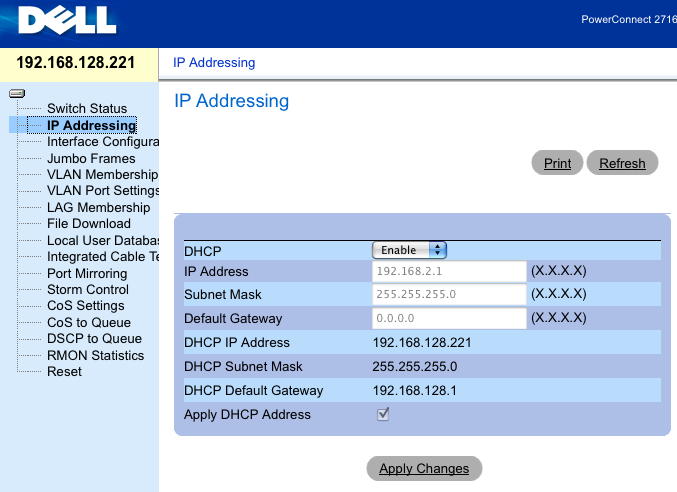This screenshot has width=677, height=492.
Task: Open VLAN Membership page
Action: point(102,174)
